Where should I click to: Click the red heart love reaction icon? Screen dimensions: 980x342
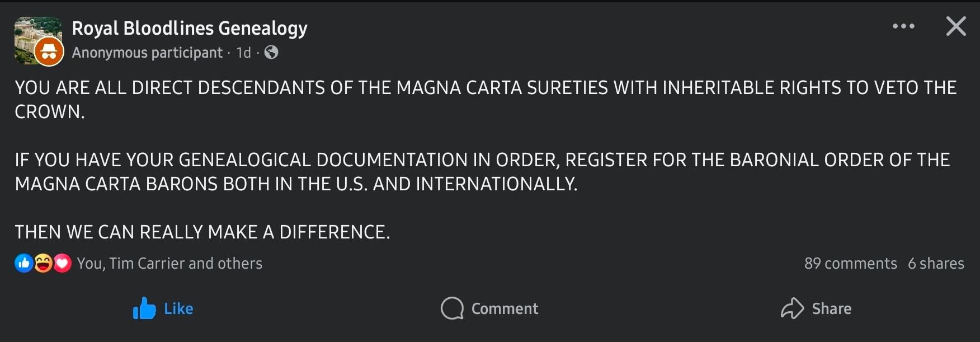coord(62,263)
